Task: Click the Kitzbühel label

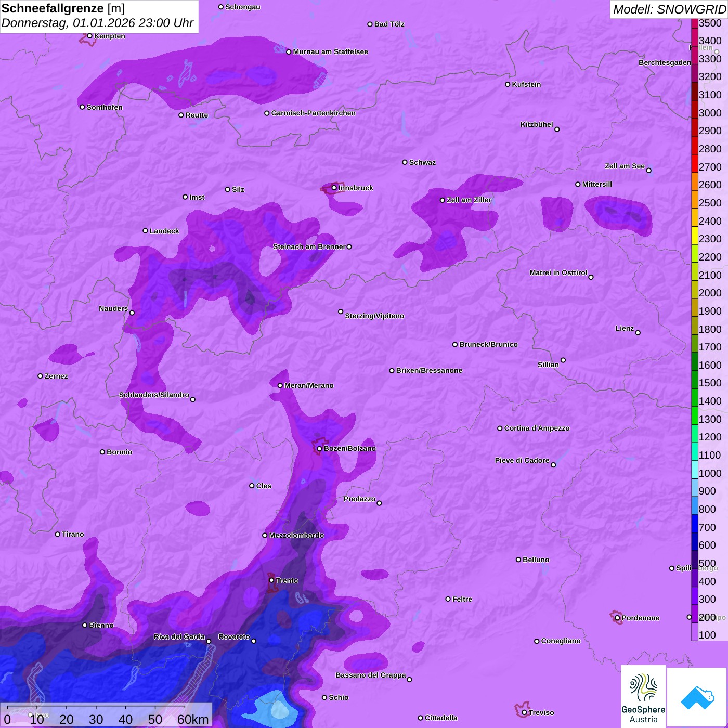Action: [x=537, y=124]
